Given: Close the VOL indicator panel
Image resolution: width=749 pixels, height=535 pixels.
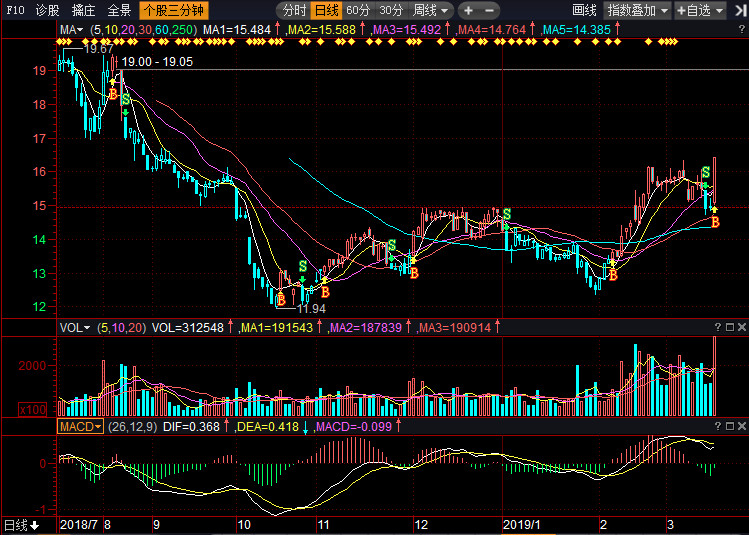Looking at the screenshot, I should coord(741,327).
